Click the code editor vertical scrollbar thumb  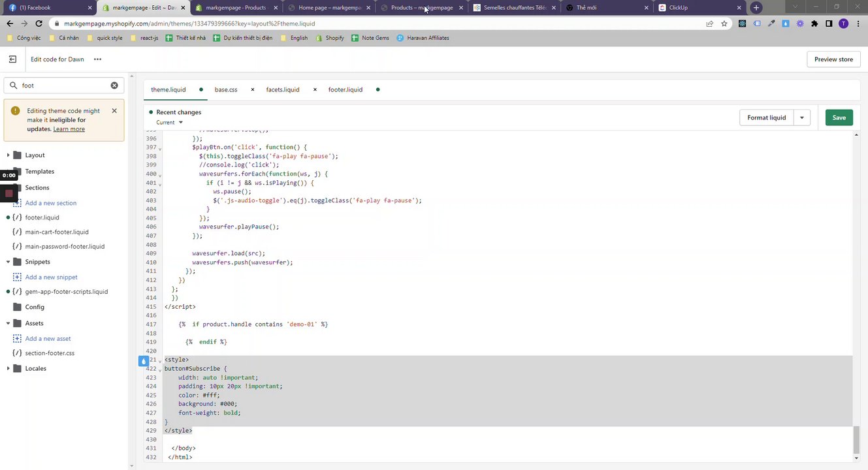(x=856, y=439)
